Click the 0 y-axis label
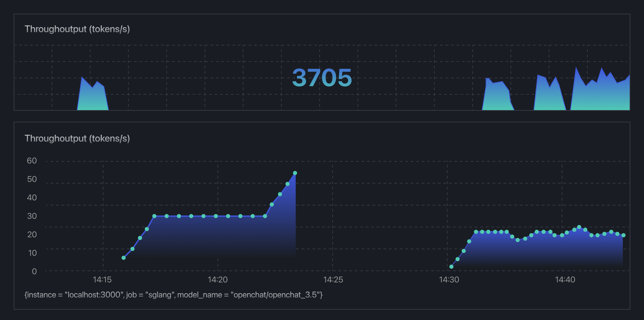 point(34,271)
